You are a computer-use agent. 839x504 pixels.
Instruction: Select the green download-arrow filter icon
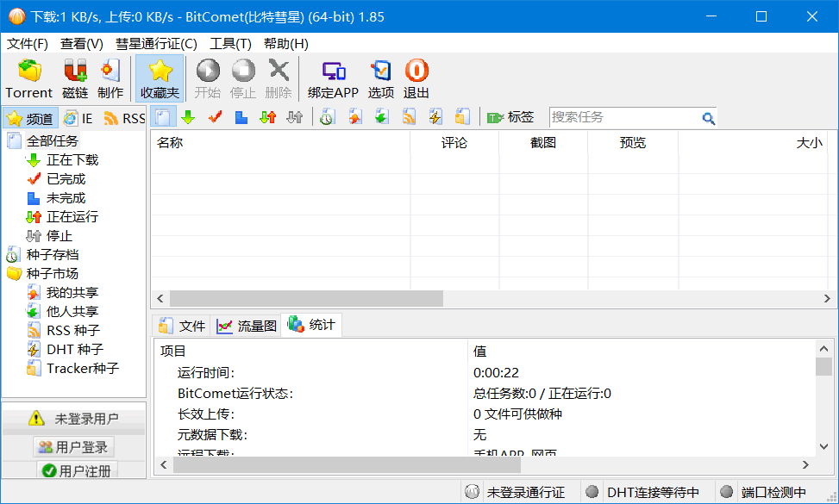[x=189, y=116]
